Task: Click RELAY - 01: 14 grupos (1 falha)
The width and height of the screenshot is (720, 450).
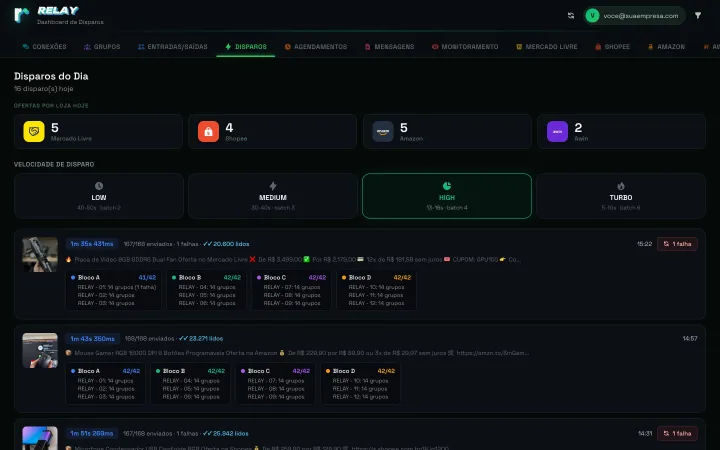Action: pyautogui.click(x=117, y=287)
